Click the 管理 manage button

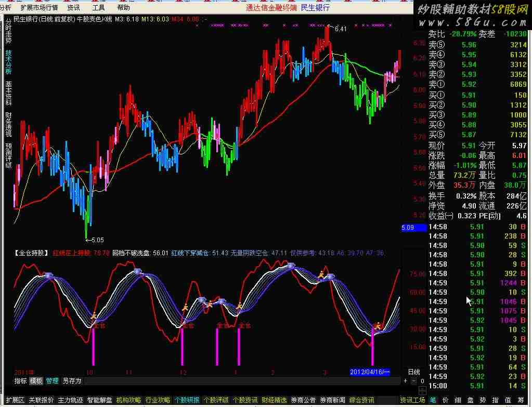[x=52, y=381]
